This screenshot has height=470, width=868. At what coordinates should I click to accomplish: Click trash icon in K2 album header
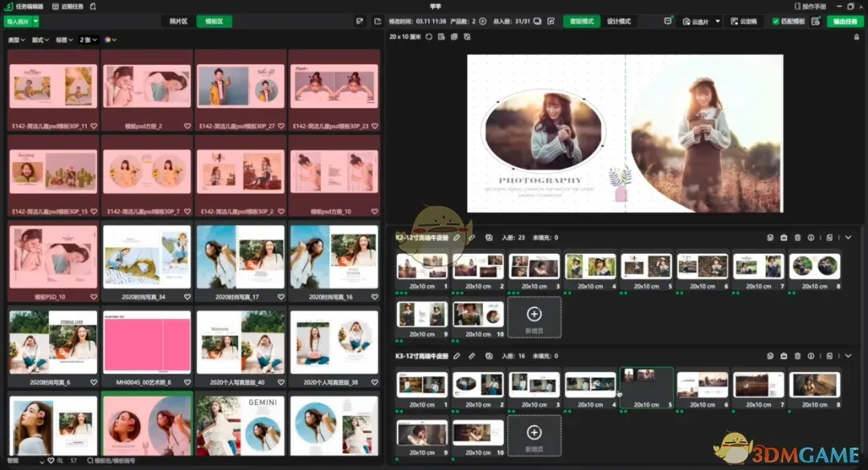click(797, 238)
